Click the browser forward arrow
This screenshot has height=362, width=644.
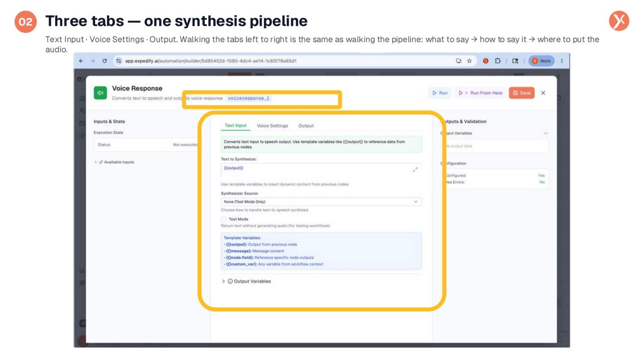tap(93, 61)
